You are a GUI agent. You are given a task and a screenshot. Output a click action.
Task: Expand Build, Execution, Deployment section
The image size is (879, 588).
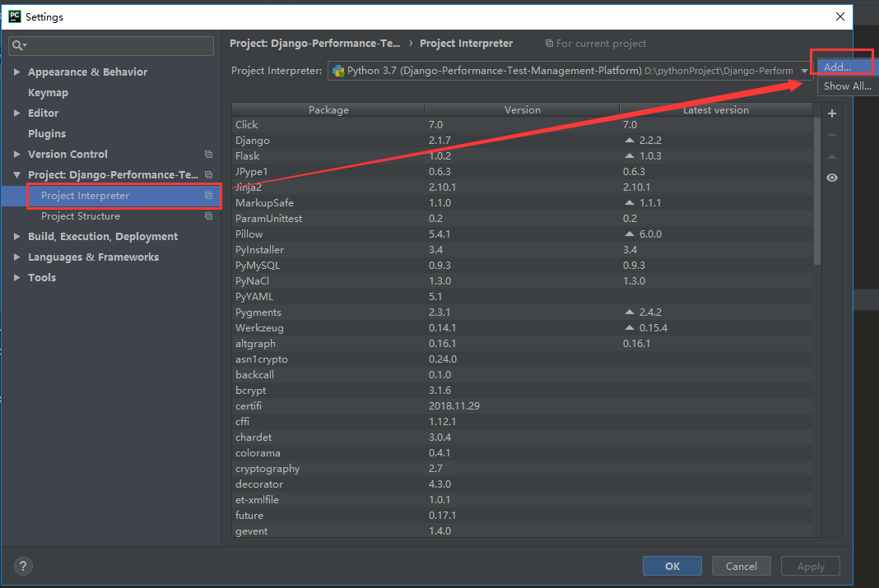(x=16, y=236)
